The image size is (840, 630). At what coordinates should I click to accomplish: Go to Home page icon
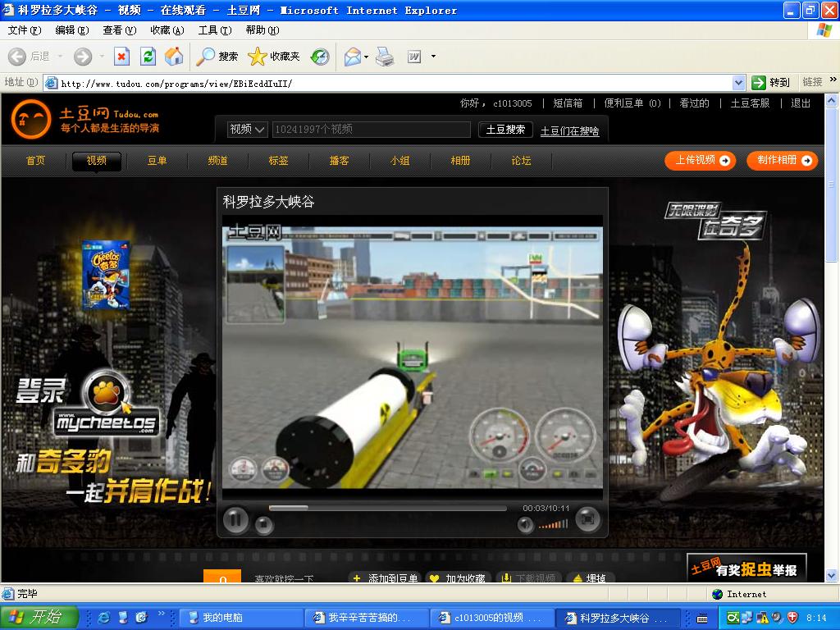click(174, 57)
